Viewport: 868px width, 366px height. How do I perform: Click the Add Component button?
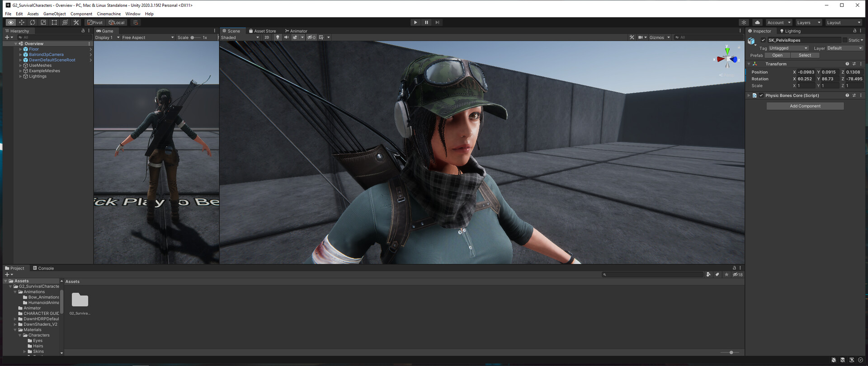pos(805,106)
